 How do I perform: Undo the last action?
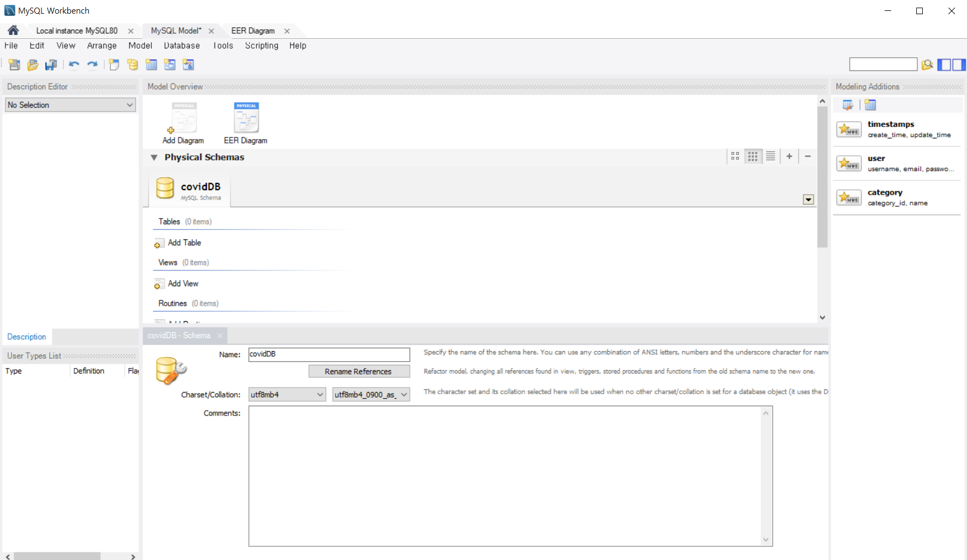74,65
